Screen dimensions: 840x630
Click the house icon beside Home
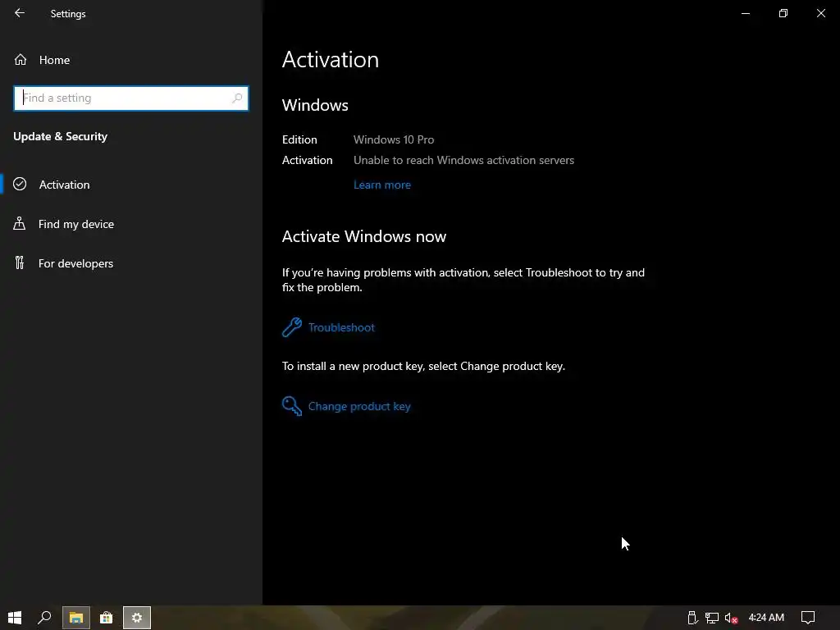click(21, 59)
